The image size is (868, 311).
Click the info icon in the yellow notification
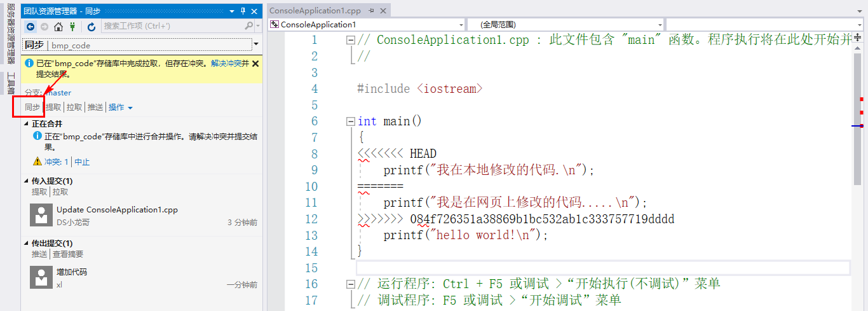(29, 64)
